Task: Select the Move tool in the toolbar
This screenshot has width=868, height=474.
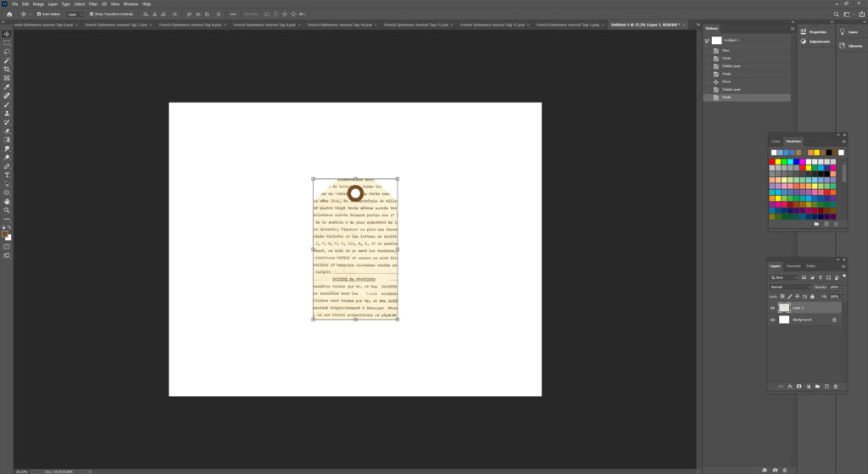Action: tap(8, 34)
